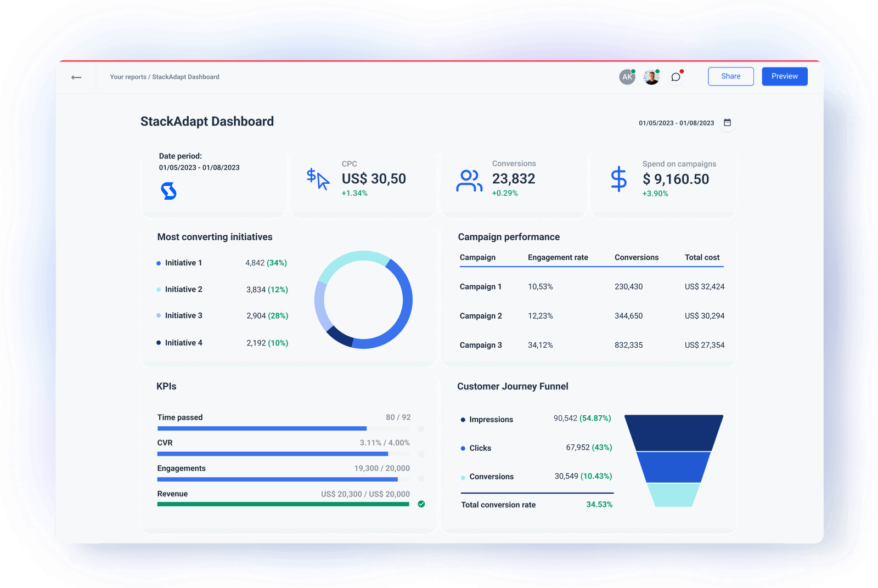The width and height of the screenshot is (878, 588).
Task: Click the Impressions legend dot in the funnel
Action: pos(463,419)
